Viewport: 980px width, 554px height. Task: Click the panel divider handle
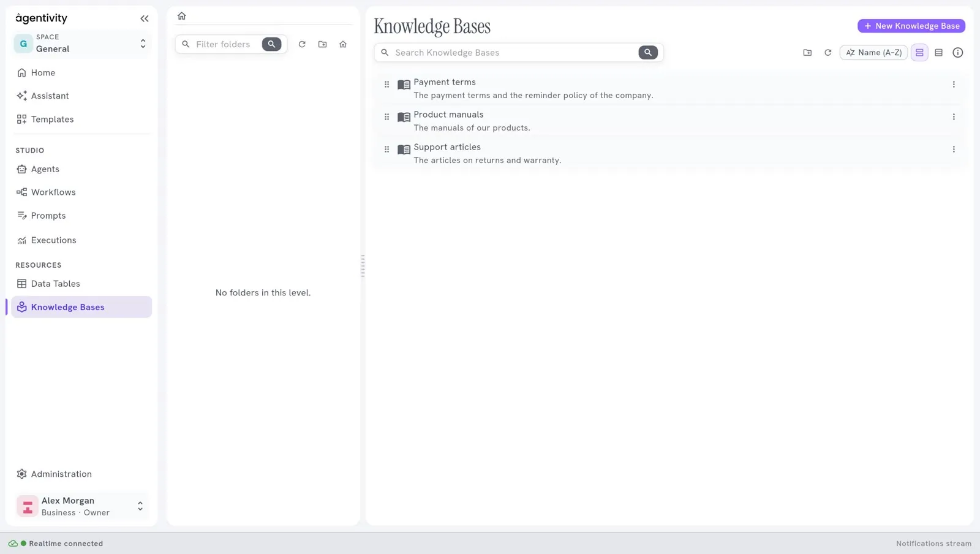tap(363, 266)
